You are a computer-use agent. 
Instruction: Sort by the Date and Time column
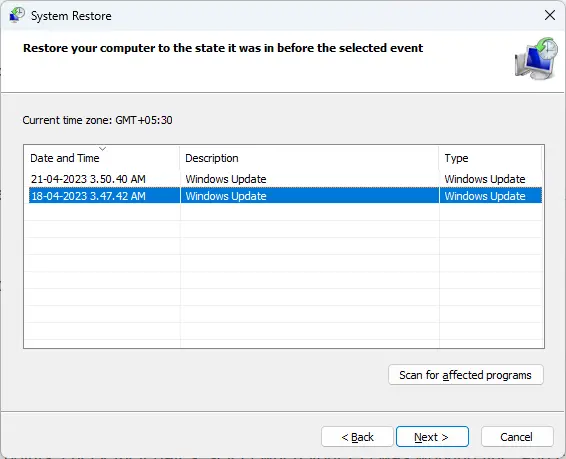pos(102,158)
